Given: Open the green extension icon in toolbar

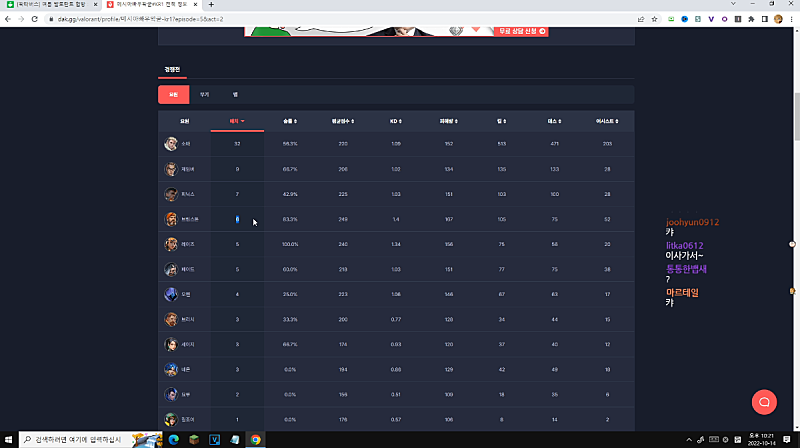Looking at the screenshot, I should (x=671, y=19).
